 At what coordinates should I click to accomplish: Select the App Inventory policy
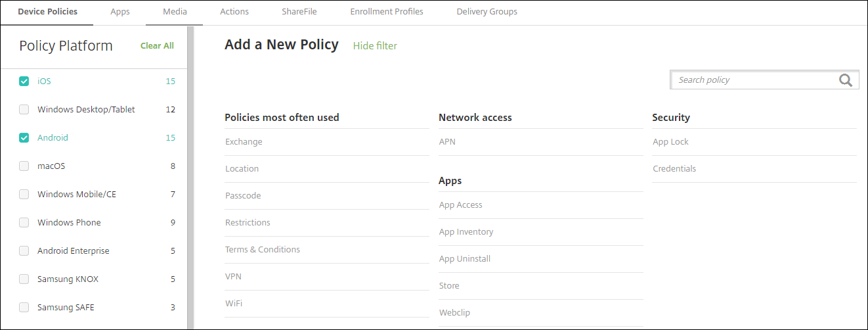coord(466,232)
